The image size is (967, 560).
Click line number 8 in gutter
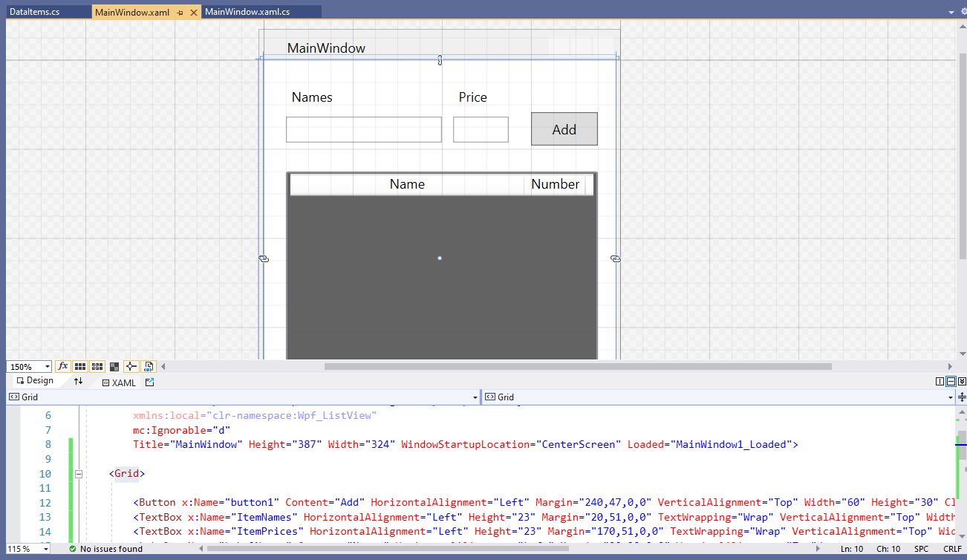[48, 445]
